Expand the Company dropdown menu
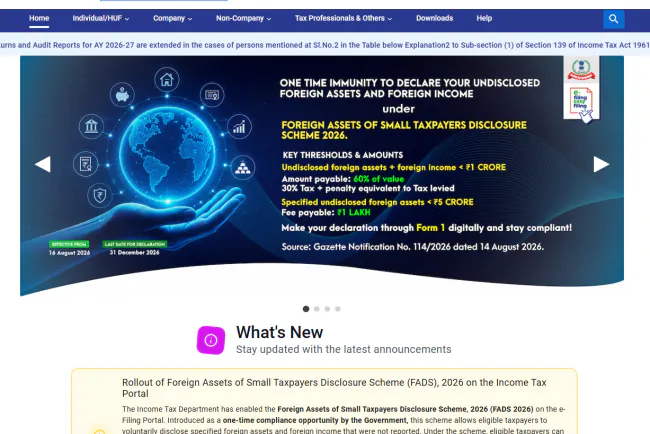Screen dimensions: 650x434 [x=172, y=18]
